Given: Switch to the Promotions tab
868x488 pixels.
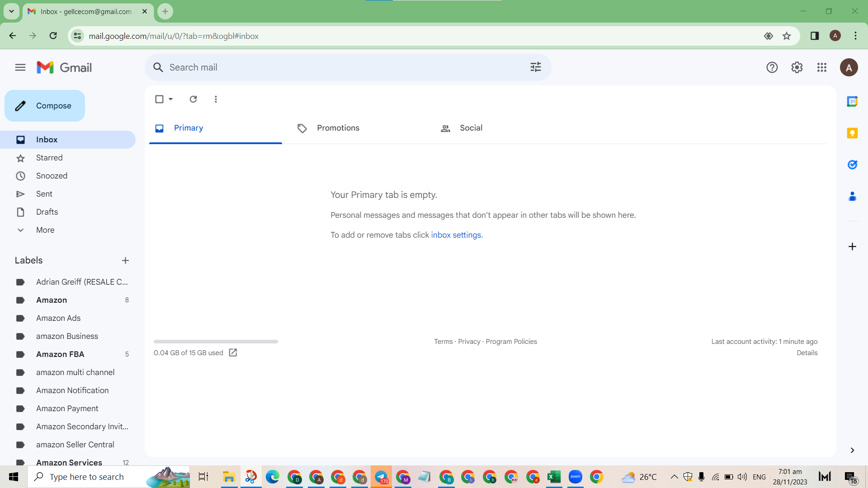Looking at the screenshot, I should click(359, 128).
